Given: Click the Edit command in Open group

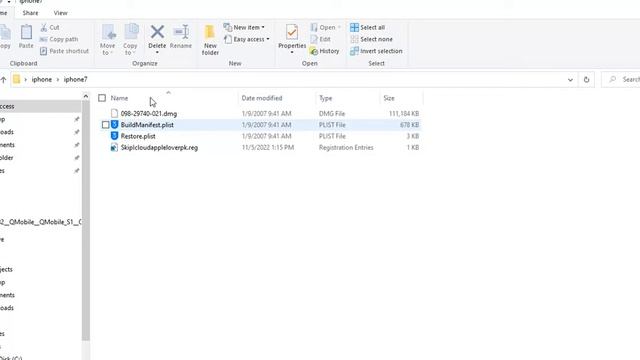Looking at the screenshot, I should 320,39.
